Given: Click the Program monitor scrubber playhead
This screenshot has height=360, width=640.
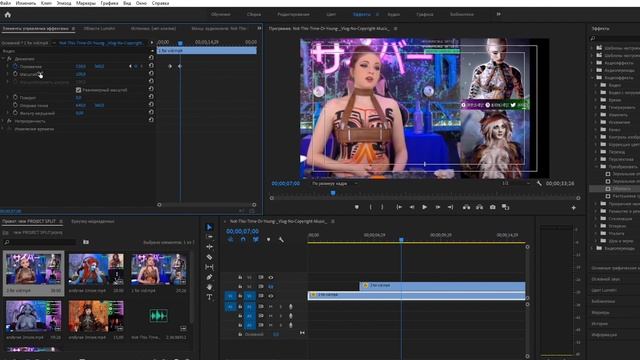Looking at the screenshot, I should coord(333,193).
